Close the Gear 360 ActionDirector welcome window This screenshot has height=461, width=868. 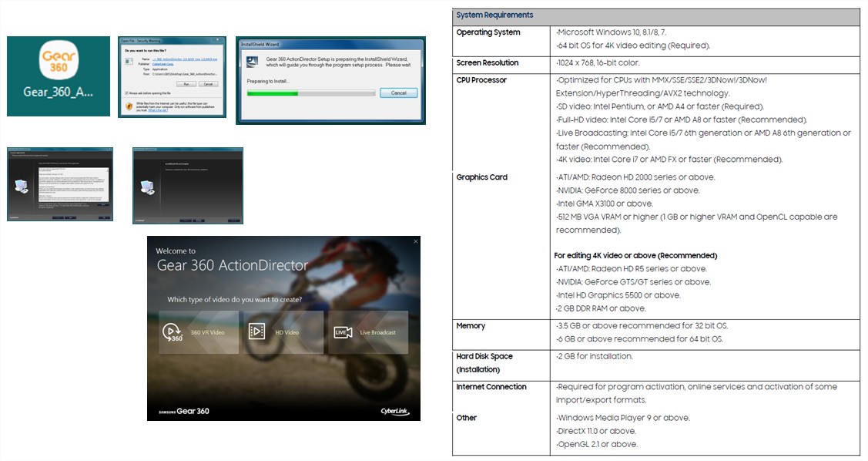[x=416, y=241]
